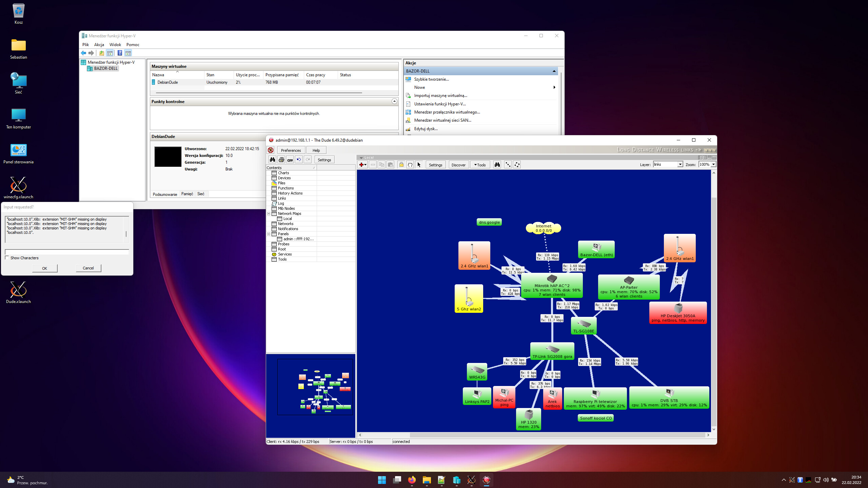Toggle the padlock map lock icon
Screen dimensions: 868x488
point(401,165)
